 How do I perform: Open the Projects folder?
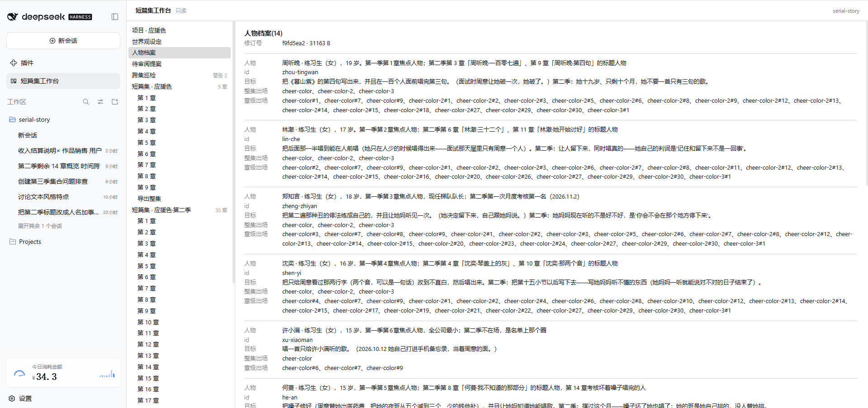tap(63, 242)
